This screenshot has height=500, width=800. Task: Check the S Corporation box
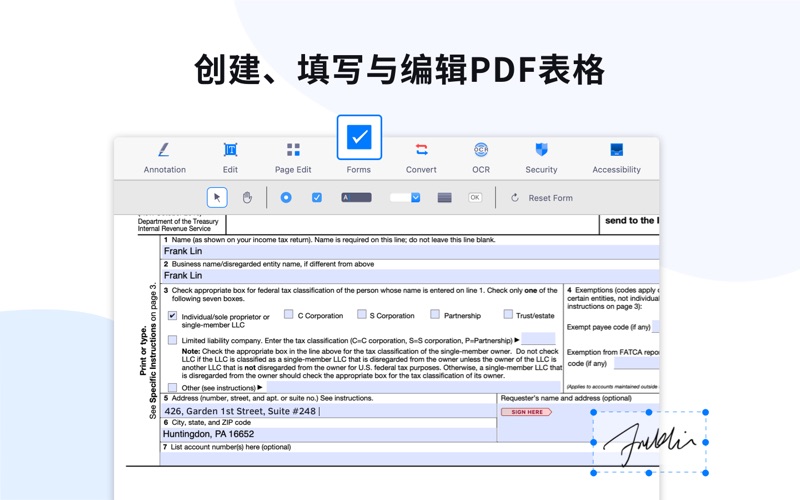click(x=362, y=314)
